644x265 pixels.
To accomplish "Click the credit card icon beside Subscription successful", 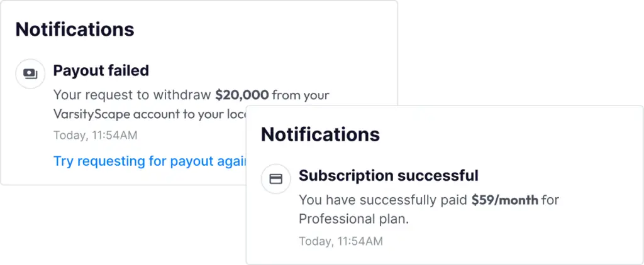I will coord(275,179).
